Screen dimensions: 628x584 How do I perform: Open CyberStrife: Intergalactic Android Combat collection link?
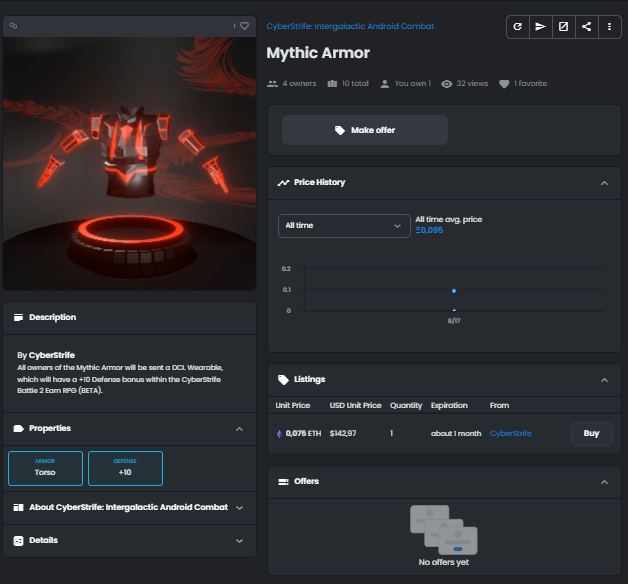(350, 26)
